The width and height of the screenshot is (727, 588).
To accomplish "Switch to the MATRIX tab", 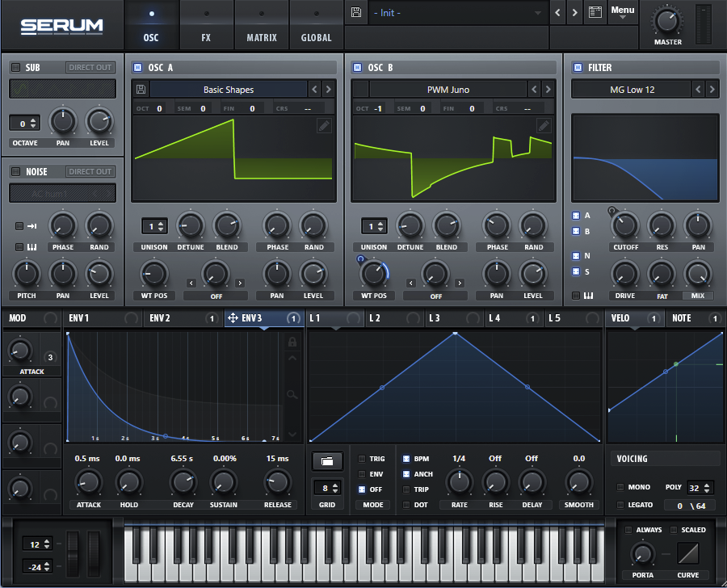I will [262, 25].
